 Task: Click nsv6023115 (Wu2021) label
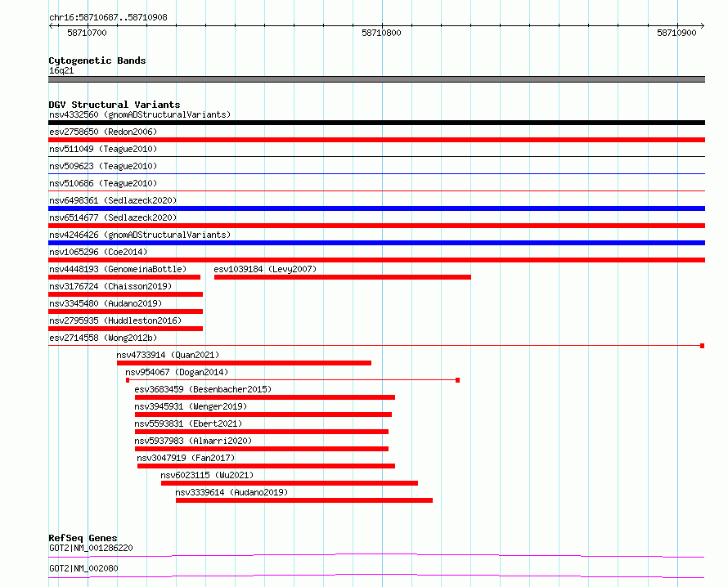pyautogui.click(x=207, y=475)
